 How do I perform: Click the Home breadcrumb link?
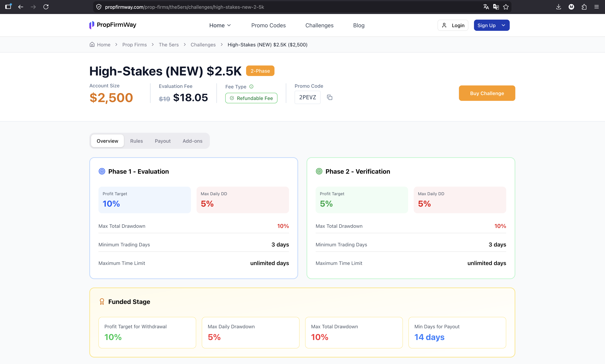pyautogui.click(x=104, y=45)
